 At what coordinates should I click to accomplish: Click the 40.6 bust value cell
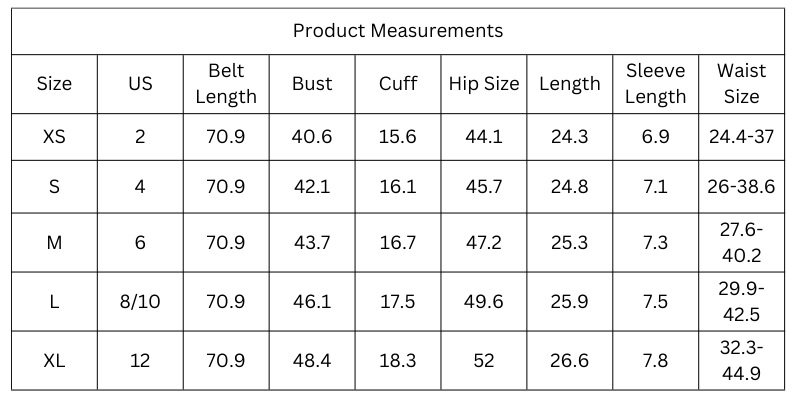tap(312, 137)
